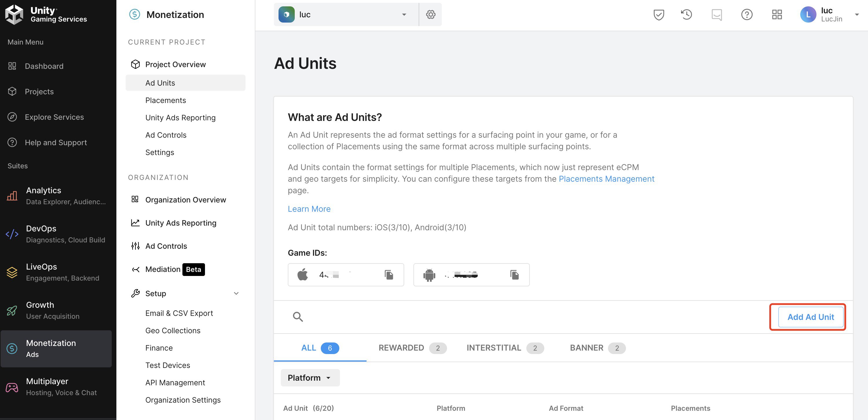
Task: Click the Organization Overview grid icon
Action: click(x=135, y=199)
